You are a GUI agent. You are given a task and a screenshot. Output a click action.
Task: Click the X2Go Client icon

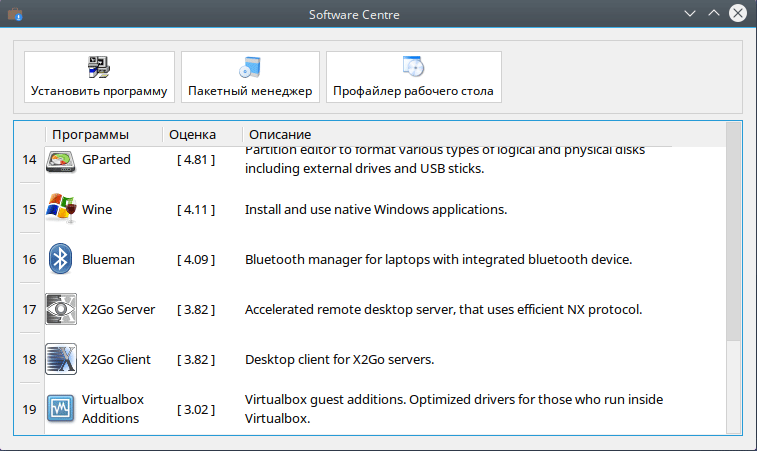click(61, 360)
